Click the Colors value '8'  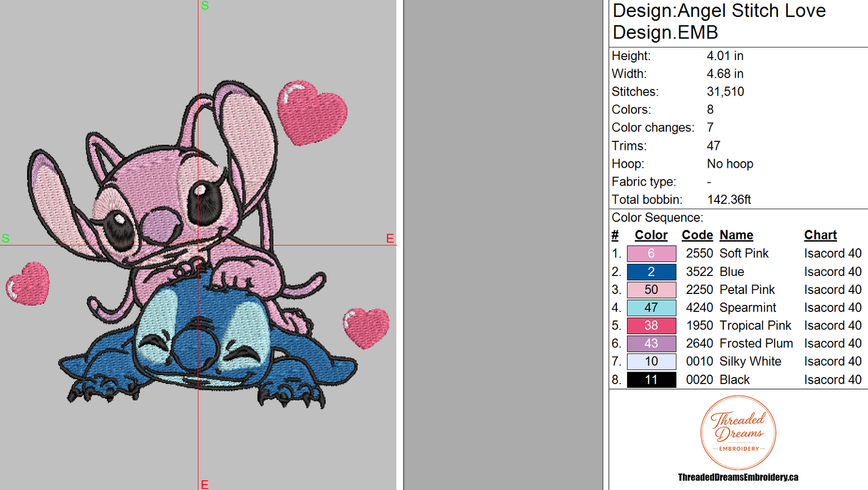pyautogui.click(x=711, y=110)
